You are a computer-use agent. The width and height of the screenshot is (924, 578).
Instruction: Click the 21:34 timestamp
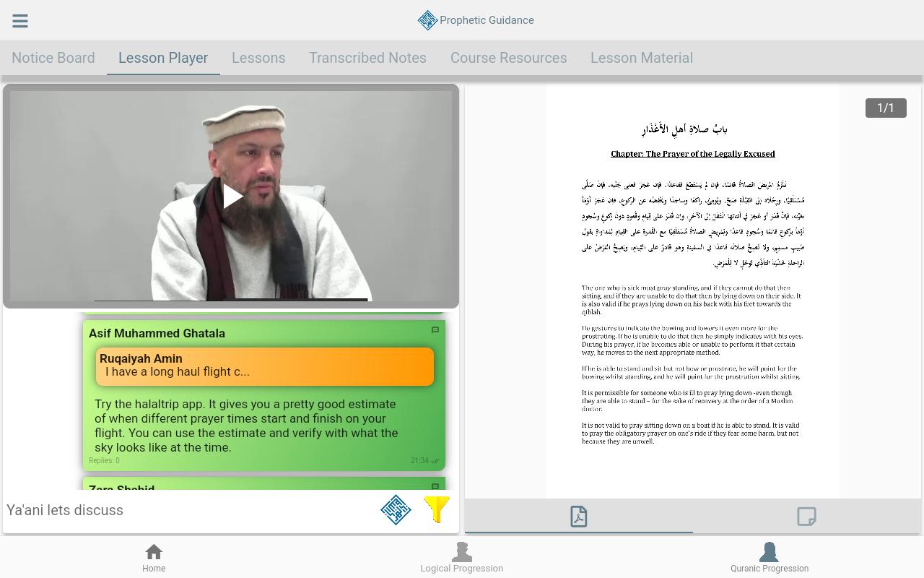[419, 460]
